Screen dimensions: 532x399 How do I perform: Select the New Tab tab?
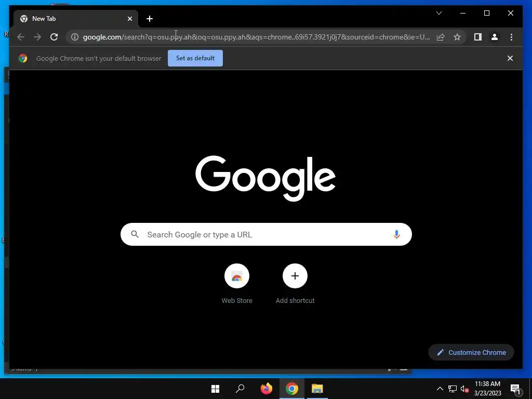76,19
